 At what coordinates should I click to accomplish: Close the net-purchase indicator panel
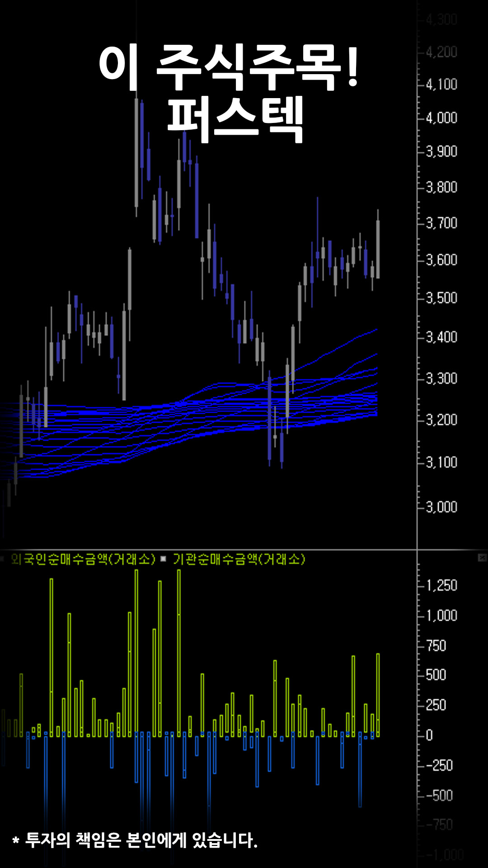pos(482,558)
